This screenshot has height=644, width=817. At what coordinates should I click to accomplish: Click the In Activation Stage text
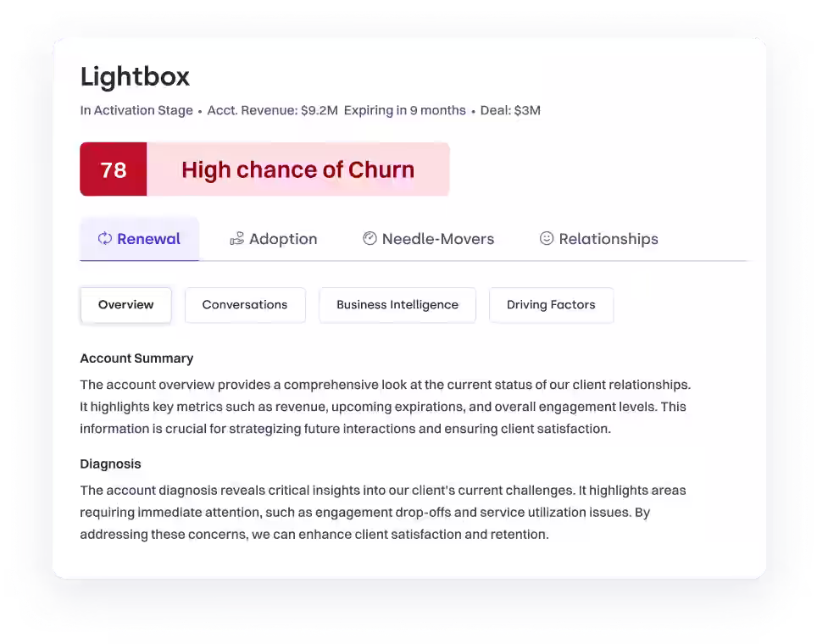[x=136, y=110]
